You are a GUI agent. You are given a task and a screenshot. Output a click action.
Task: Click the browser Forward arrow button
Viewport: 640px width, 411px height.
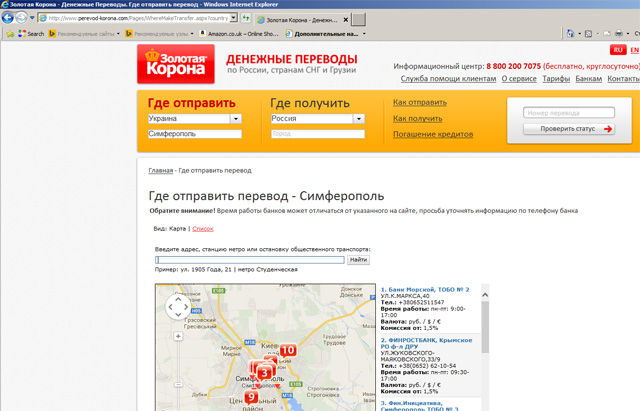[21, 18]
